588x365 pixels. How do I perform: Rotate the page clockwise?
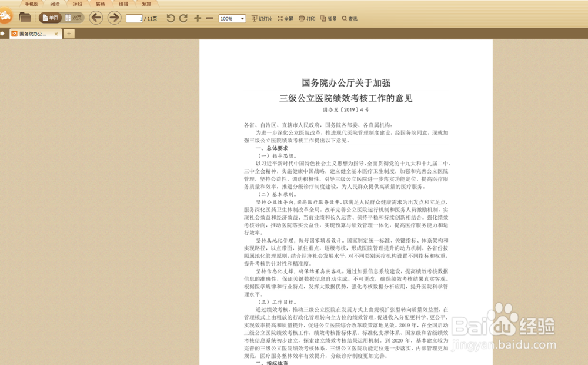[182, 18]
